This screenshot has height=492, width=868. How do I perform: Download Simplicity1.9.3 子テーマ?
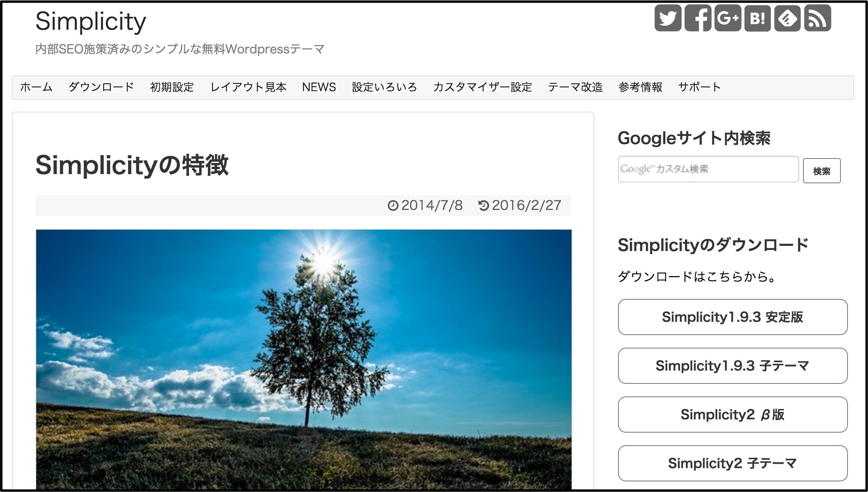(x=733, y=366)
